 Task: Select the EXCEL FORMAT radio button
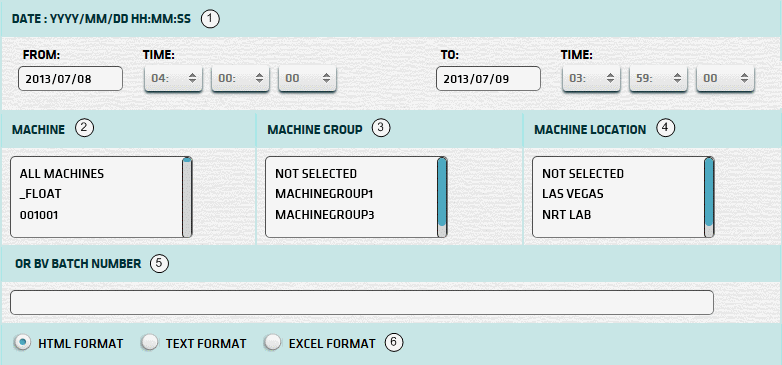pyautogui.click(x=273, y=343)
